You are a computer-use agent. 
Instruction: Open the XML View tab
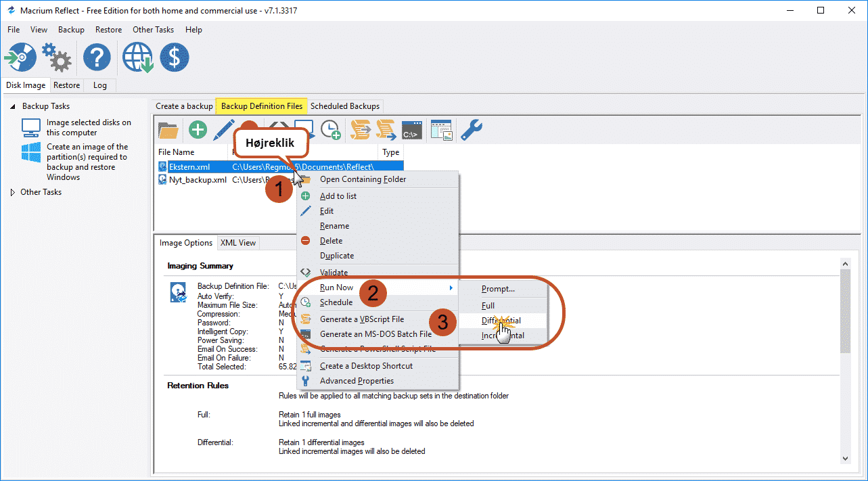tap(237, 243)
